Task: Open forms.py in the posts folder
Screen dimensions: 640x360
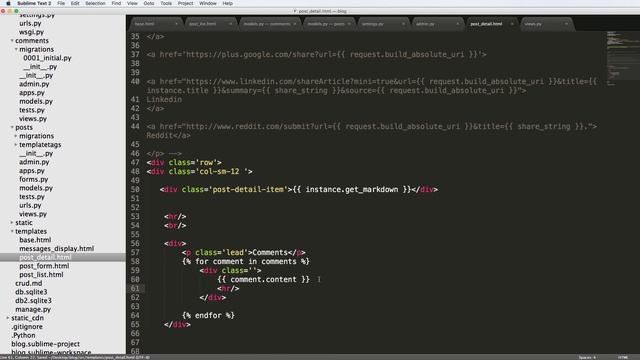Action: tap(33, 179)
